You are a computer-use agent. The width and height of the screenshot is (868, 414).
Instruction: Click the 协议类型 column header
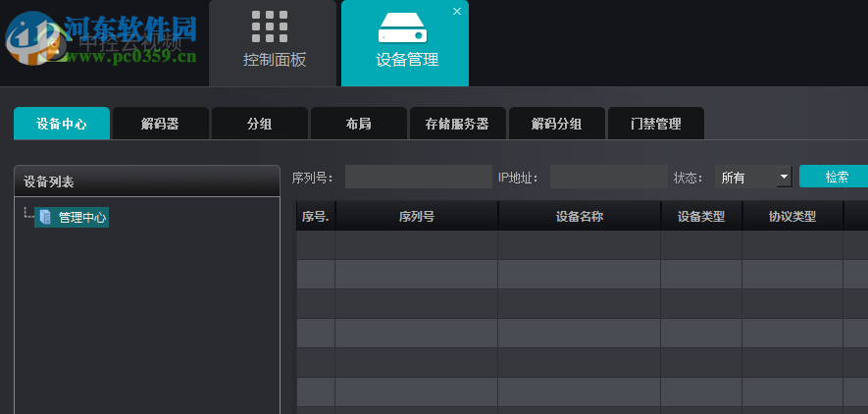792,217
